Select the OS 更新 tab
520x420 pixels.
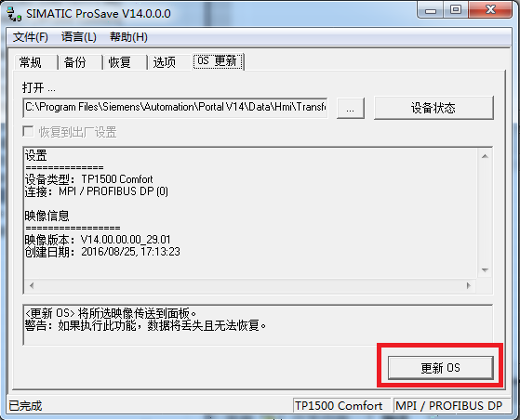pyautogui.click(x=218, y=61)
